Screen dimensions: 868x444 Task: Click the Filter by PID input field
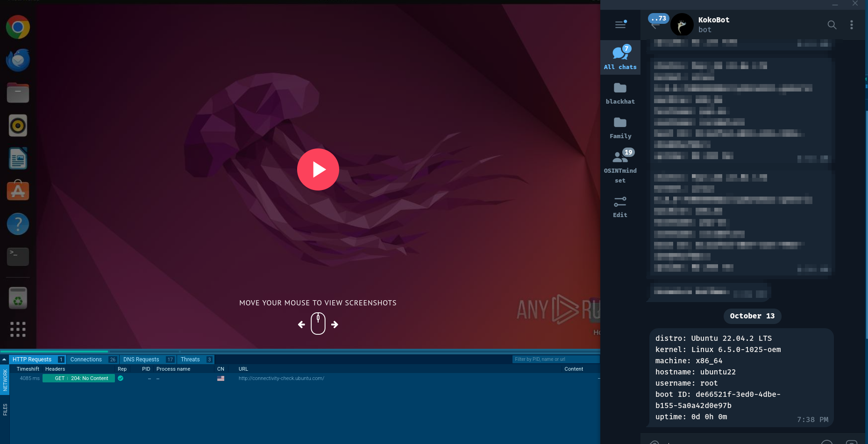click(x=555, y=359)
